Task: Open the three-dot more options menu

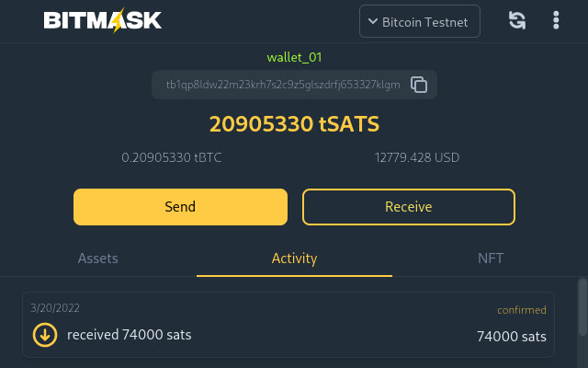Action: coord(556,20)
